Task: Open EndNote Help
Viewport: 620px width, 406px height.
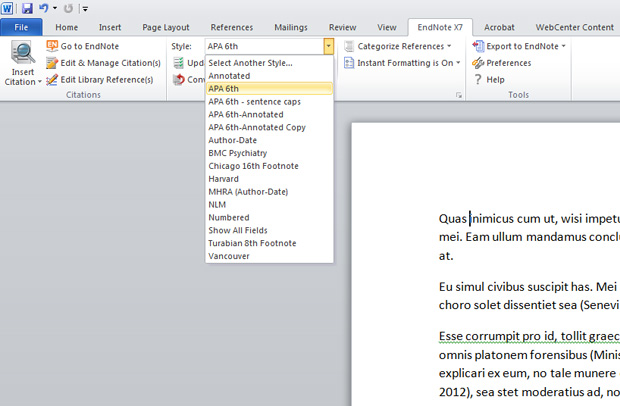Action: [x=489, y=79]
